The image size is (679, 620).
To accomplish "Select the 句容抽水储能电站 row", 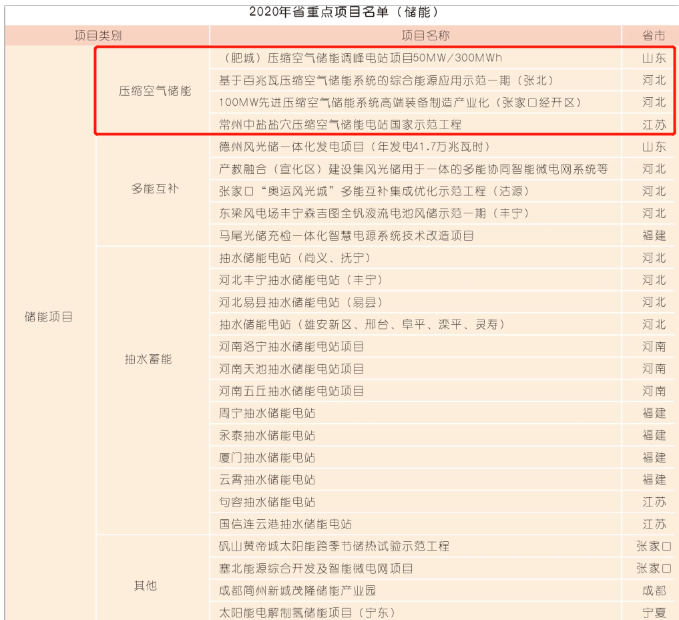I will (x=267, y=501).
